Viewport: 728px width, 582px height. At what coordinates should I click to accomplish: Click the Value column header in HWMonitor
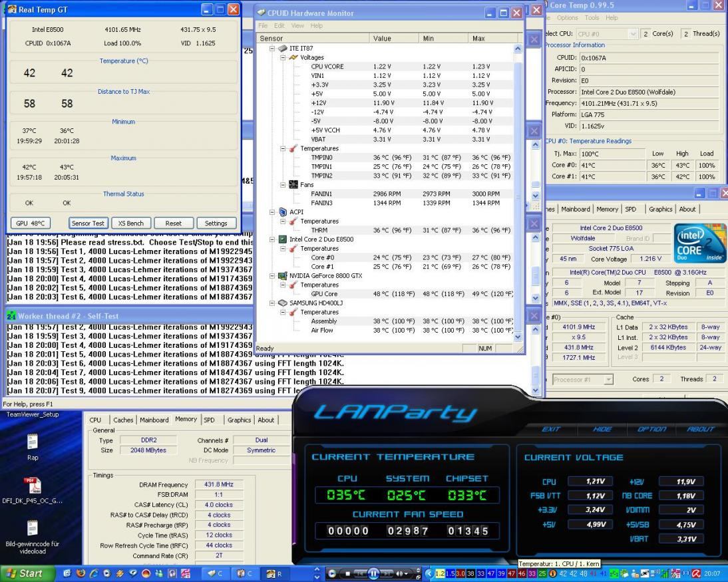394,39
